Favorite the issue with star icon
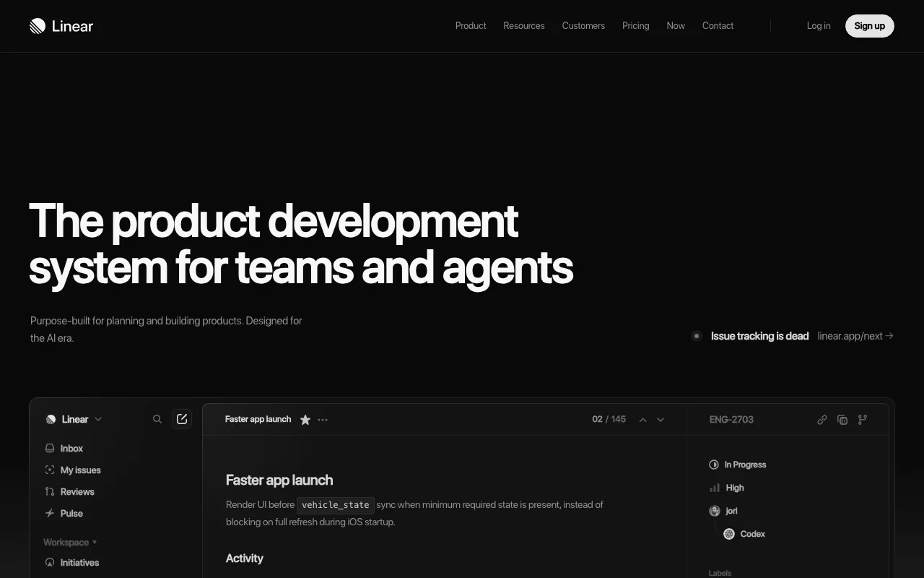This screenshot has width=924, height=578. pyautogui.click(x=305, y=420)
